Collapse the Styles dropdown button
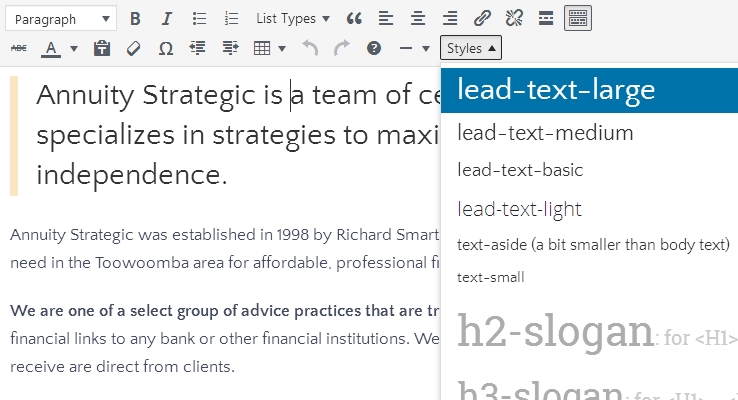Screen dimensions: 738x400 [x=471, y=48]
